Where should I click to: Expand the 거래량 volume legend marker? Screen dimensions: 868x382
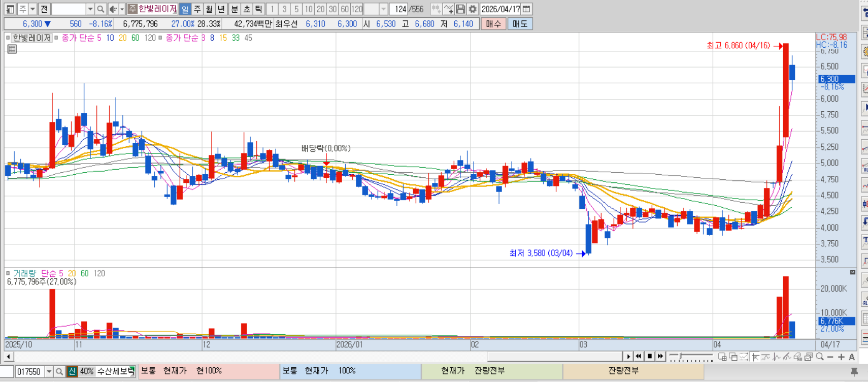click(8, 273)
